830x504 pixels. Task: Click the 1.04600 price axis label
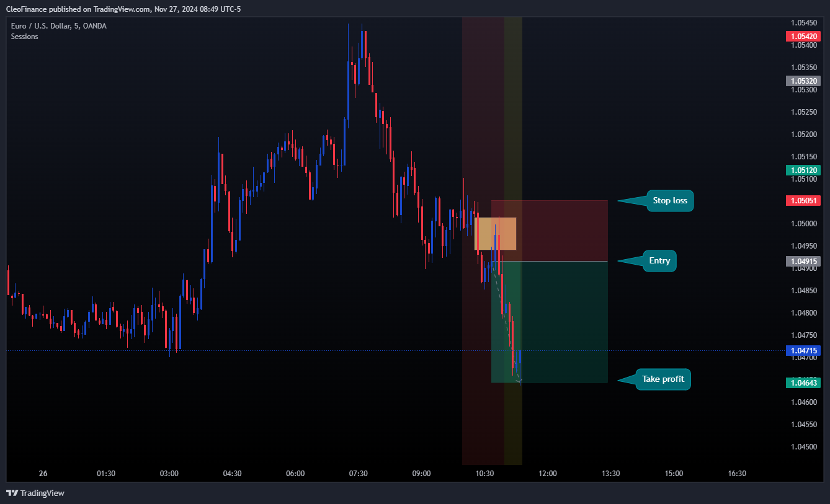tap(803, 402)
